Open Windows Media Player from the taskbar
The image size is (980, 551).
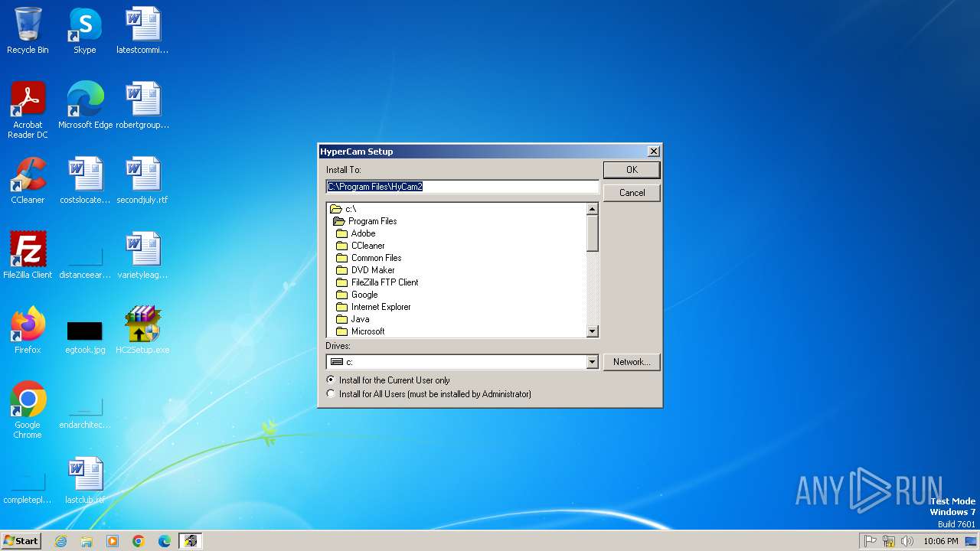113,541
